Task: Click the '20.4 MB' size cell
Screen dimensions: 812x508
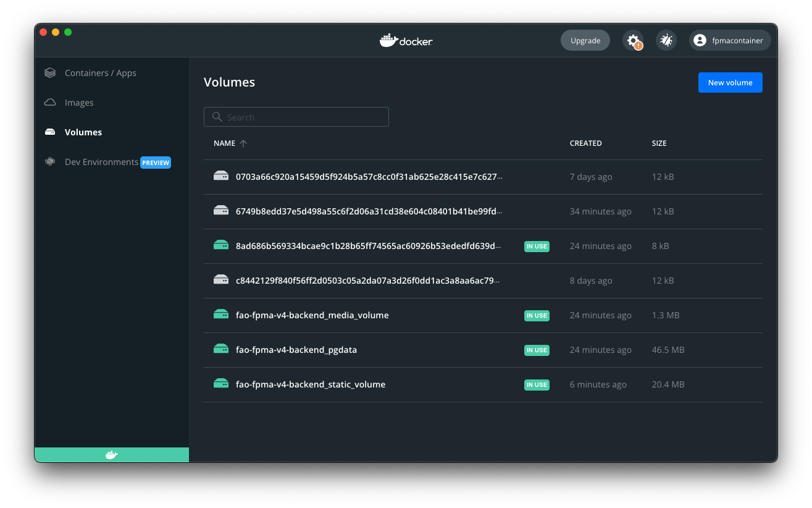Action: coord(668,384)
